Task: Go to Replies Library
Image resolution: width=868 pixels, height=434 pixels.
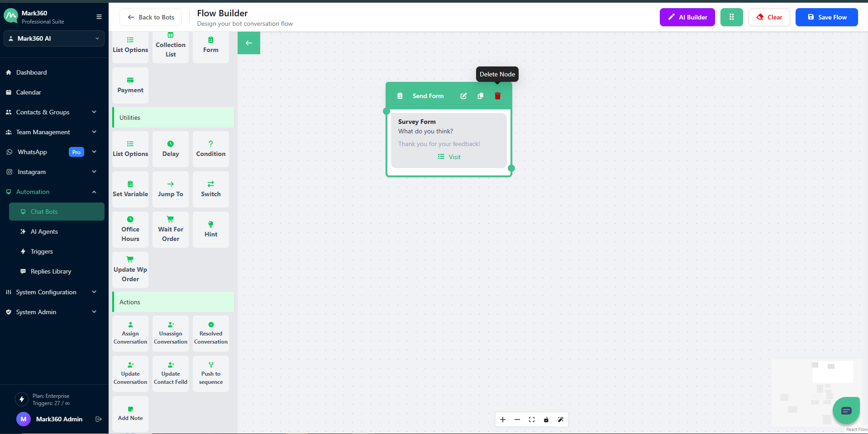Action: 51,271
